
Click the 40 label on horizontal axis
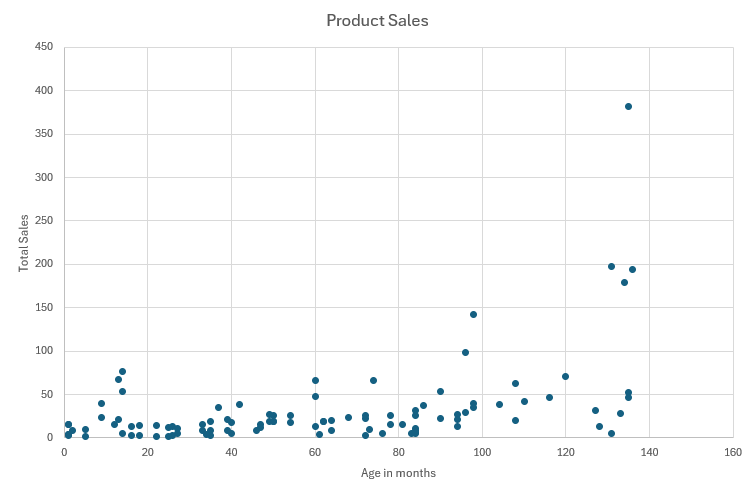pos(231,453)
